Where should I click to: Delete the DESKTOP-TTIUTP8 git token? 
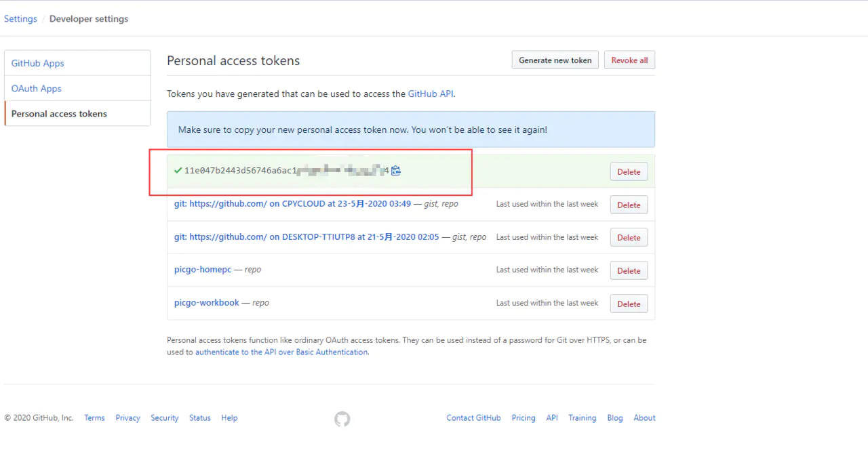click(x=629, y=238)
